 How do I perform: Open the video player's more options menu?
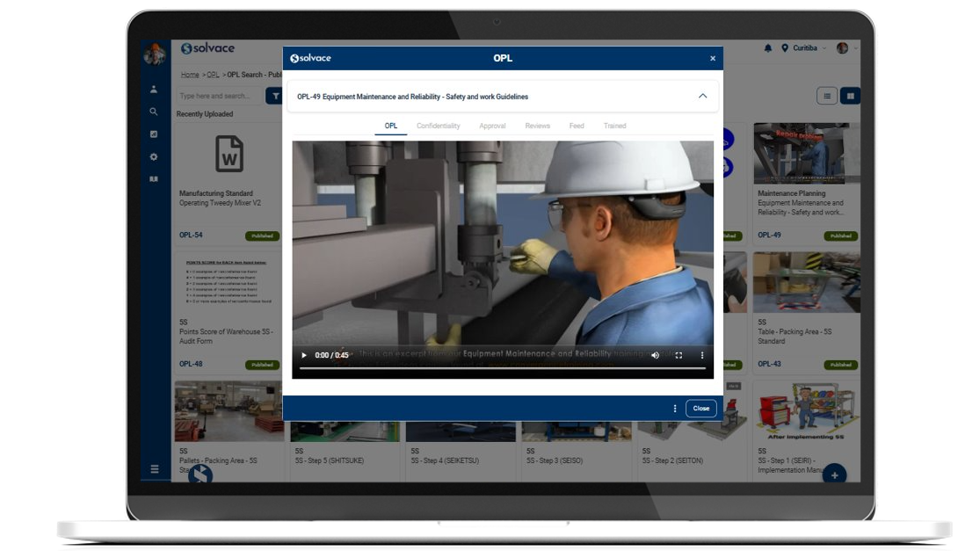click(702, 355)
